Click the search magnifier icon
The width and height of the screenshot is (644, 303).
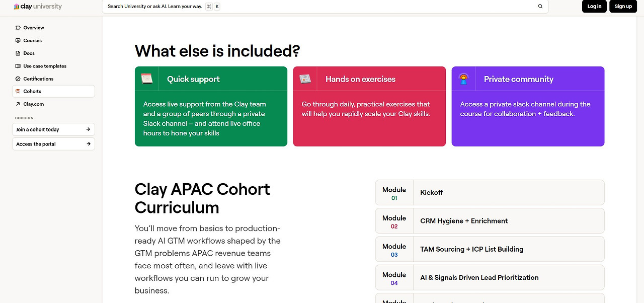point(540,7)
